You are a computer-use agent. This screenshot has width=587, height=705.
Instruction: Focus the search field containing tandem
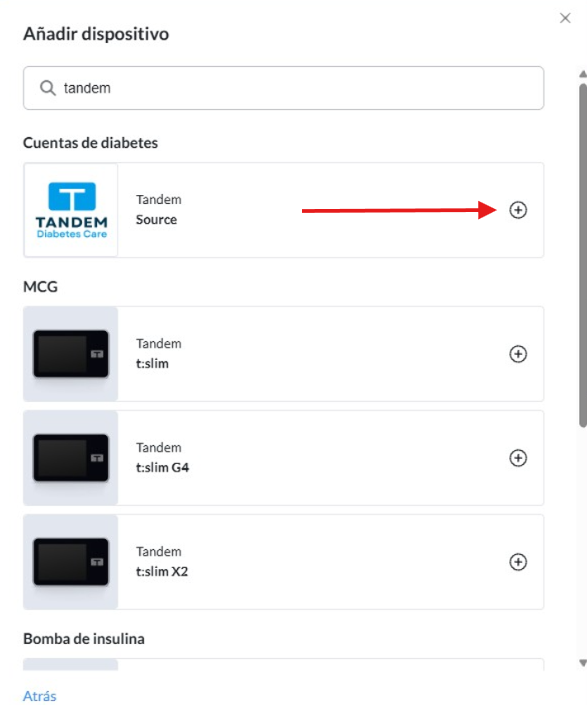[284, 88]
